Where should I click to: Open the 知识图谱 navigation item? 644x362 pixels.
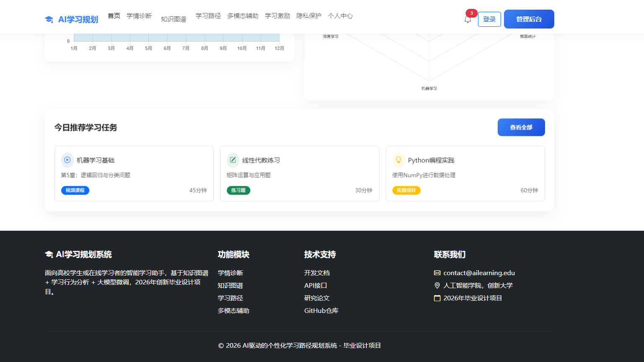[x=174, y=18]
